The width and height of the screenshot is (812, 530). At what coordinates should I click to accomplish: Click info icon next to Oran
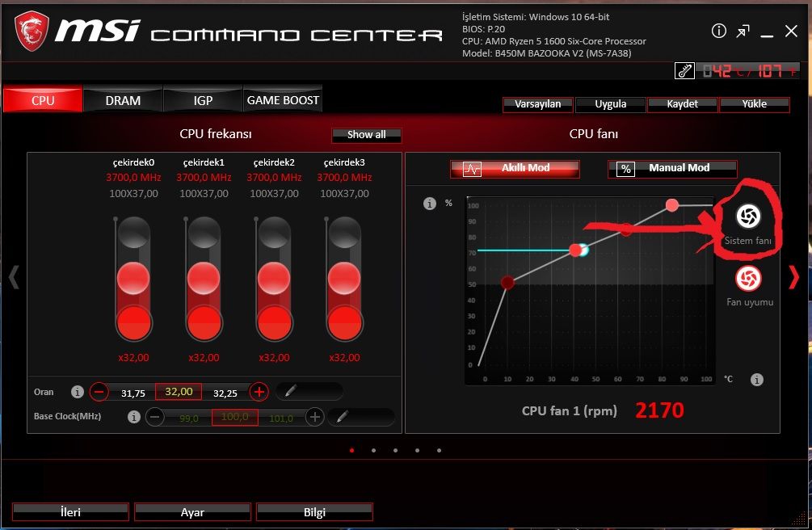click(x=78, y=392)
